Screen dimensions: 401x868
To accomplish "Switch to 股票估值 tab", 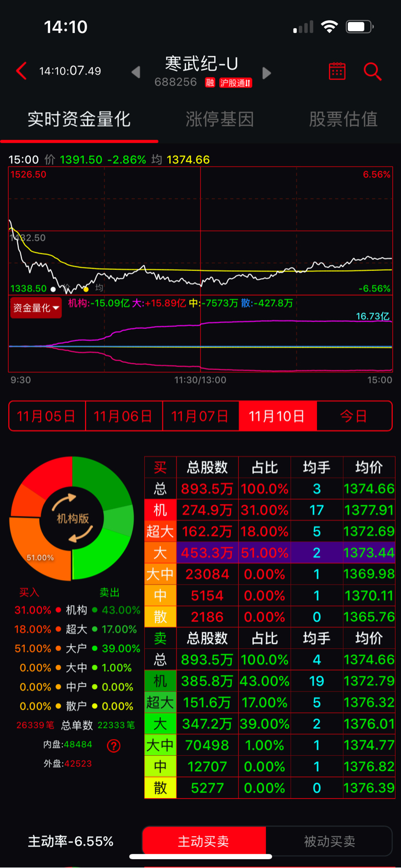I will coord(343,119).
